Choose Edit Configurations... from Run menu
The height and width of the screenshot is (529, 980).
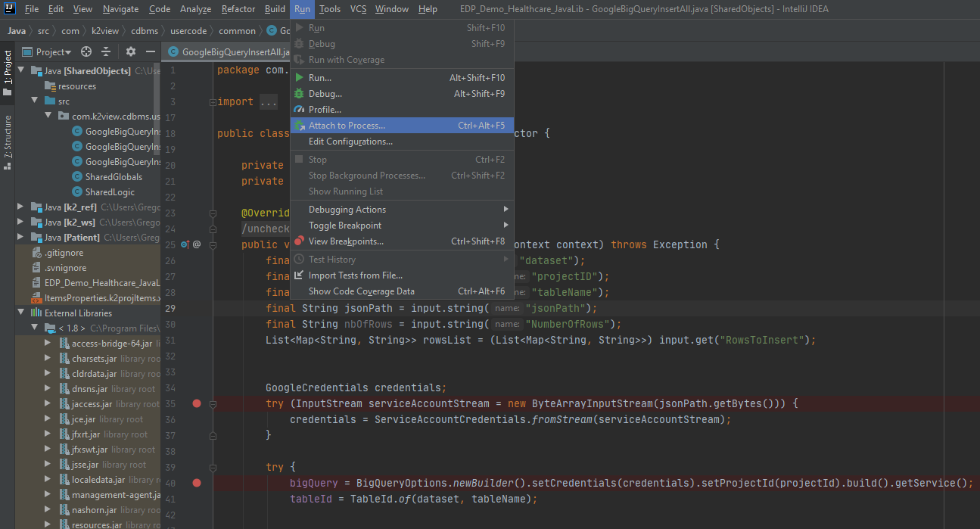point(350,142)
